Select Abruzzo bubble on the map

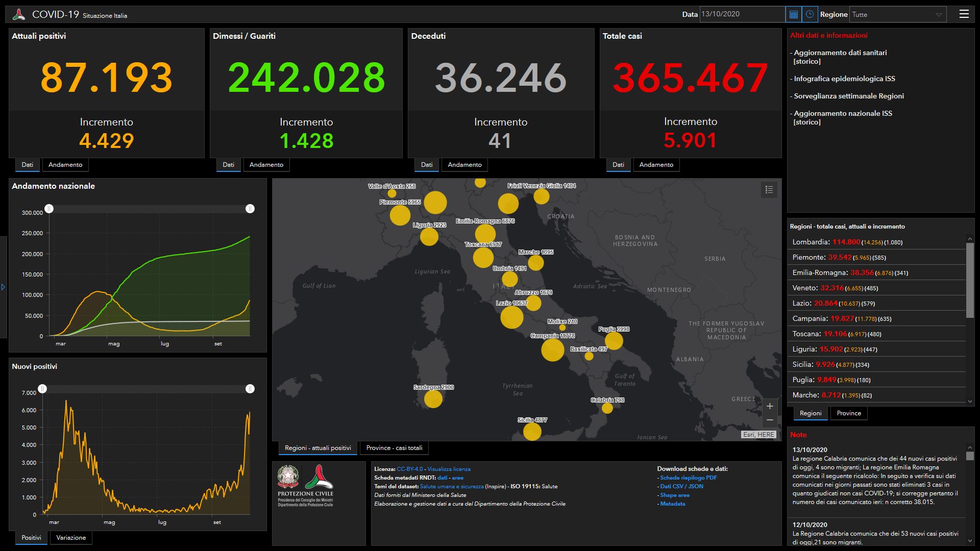click(x=533, y=303)
